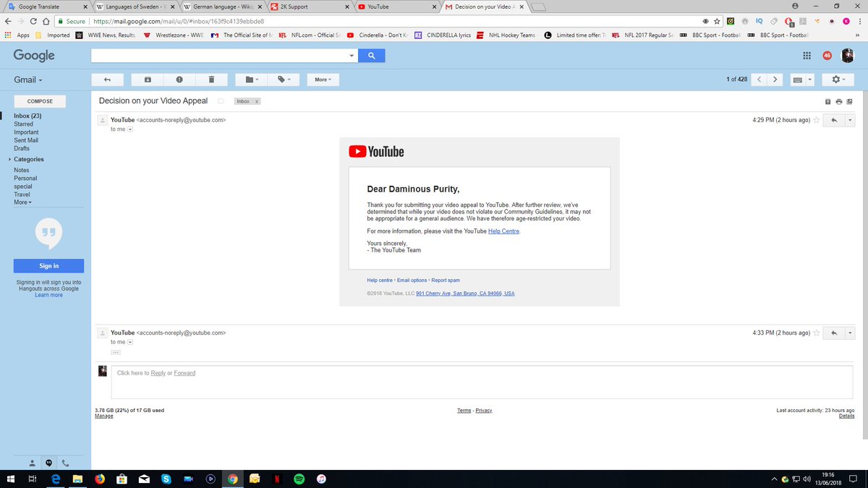View the 46 notifications badge
868x488 pixels.
827,56
